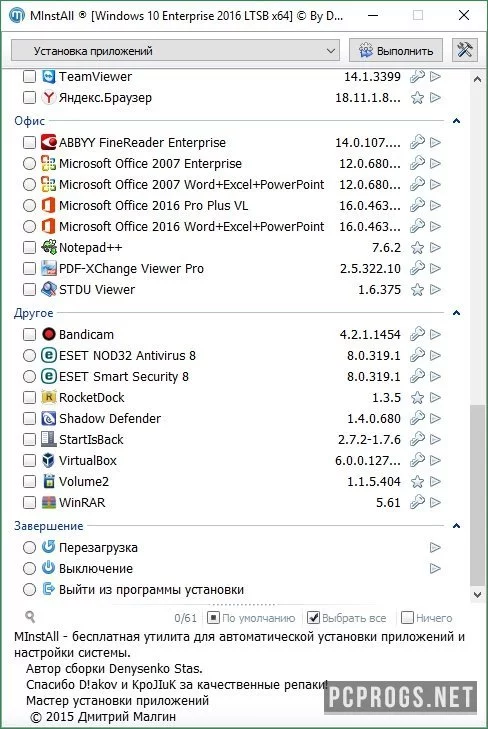The height and width of the screenshot is (729, 488).
Task: Click the star icon next to Notepad++
Action: (x=417, y=247)
